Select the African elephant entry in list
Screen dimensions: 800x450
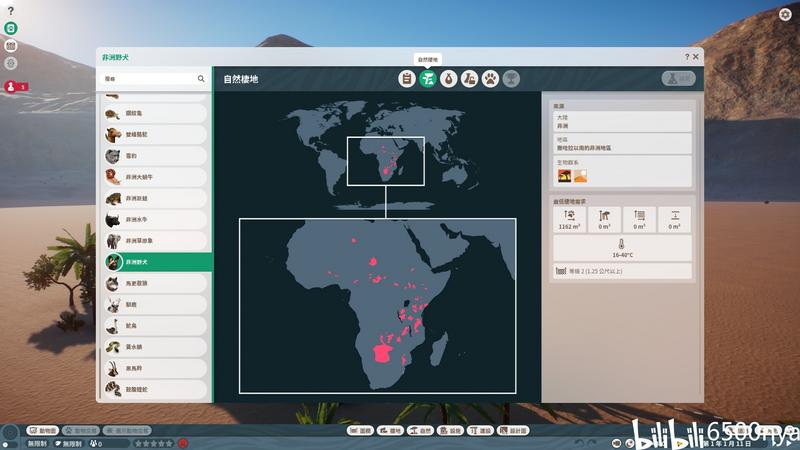(x=155, y=241)
